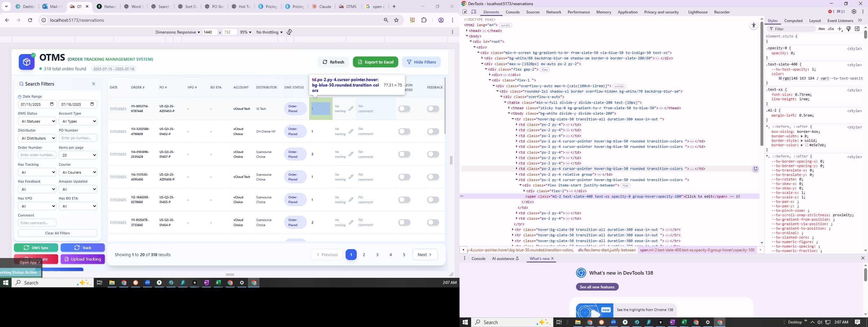Open the notification center in the system tray
868x327 pixels.
coord(857,322)
